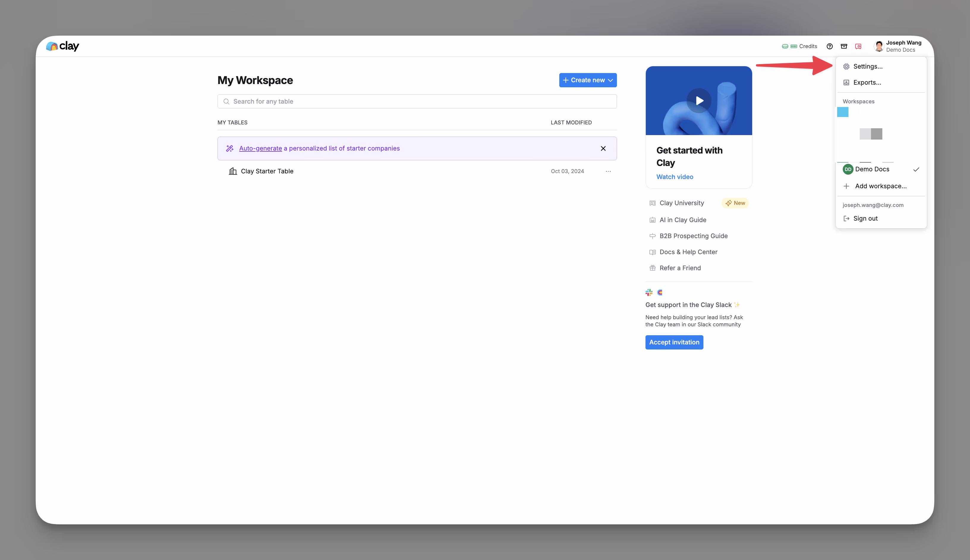This screenshot has width=970, height=560.
Task: Open Refer a Friend link
Action: 680,268
